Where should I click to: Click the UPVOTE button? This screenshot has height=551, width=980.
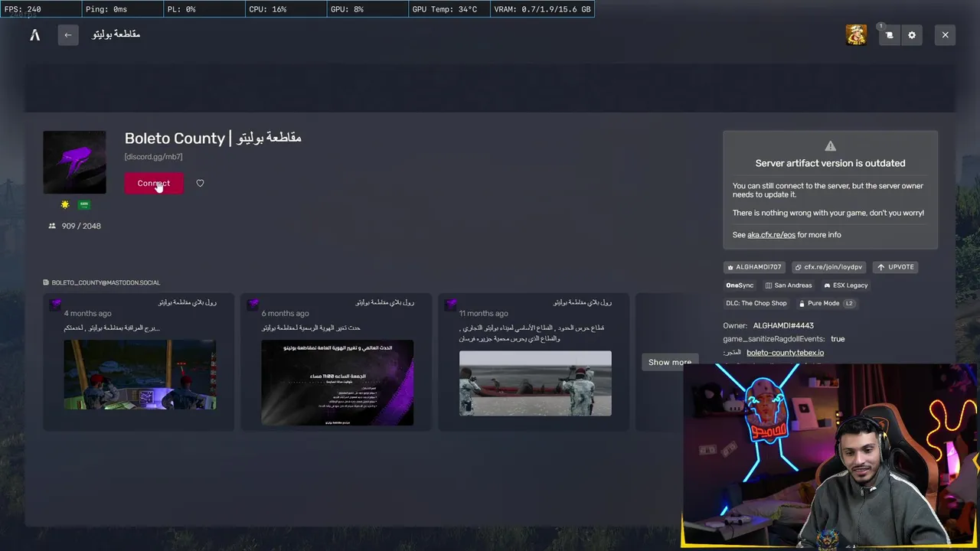tap(895, 267)
